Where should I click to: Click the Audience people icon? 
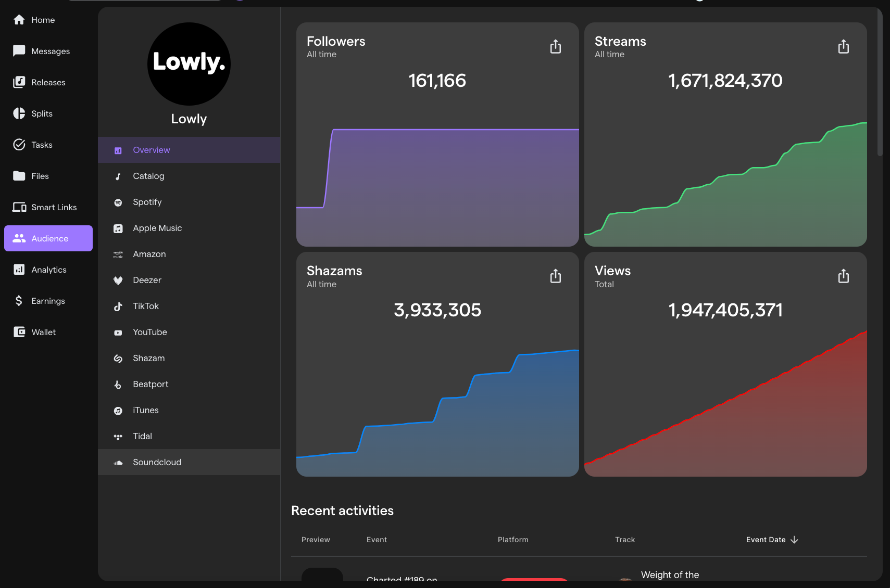click(19, 238)
